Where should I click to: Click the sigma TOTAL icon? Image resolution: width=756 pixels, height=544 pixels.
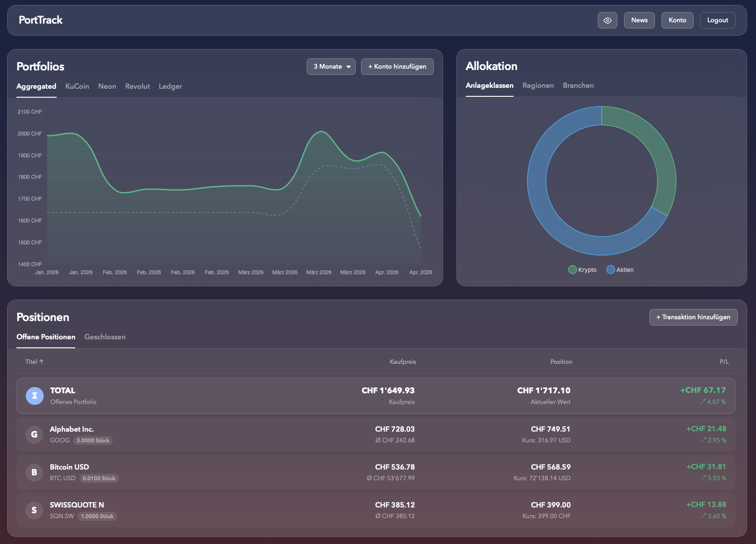coord(35,396)
